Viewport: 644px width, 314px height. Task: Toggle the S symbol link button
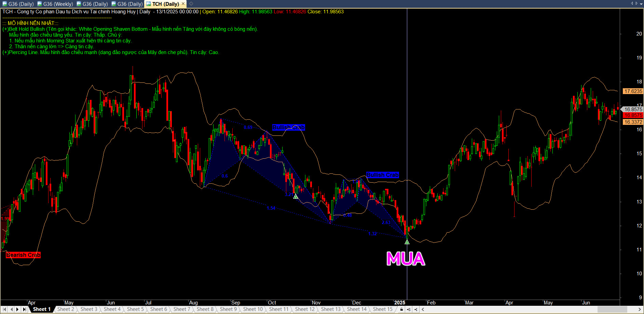coord(409,309)
